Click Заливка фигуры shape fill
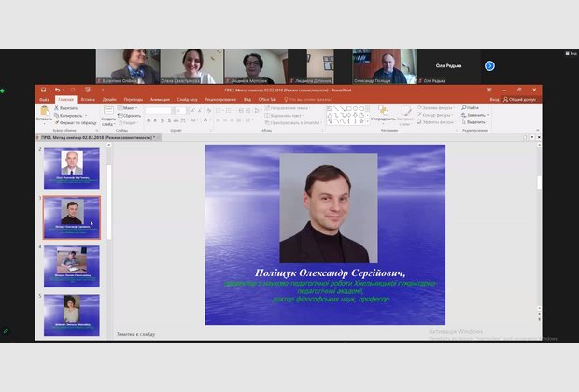The width and height of the screenshot is (579, 392). pos(435,107)
